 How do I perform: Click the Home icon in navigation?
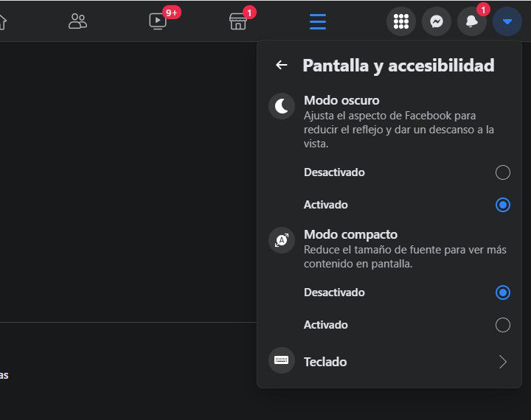[x=2, y=21]
